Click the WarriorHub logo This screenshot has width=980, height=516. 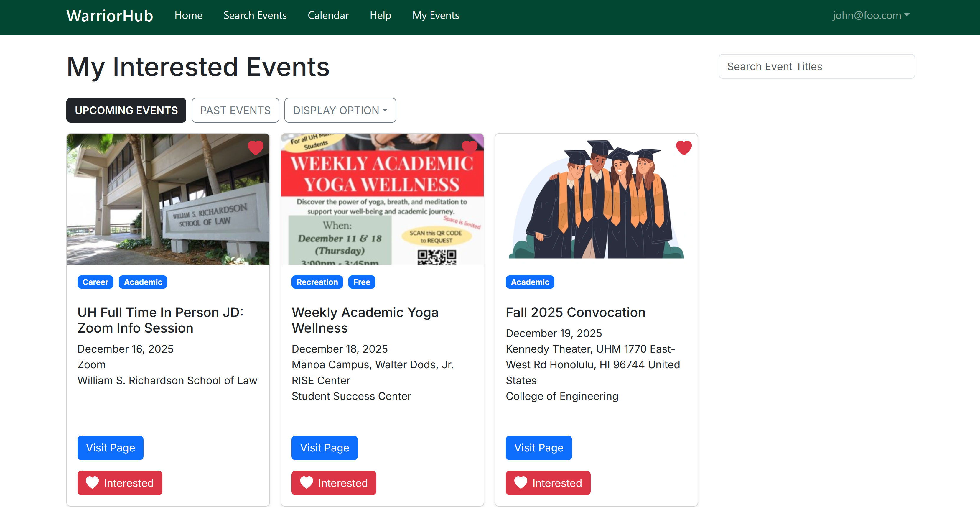pyautogui.click(x=110, y=16)
